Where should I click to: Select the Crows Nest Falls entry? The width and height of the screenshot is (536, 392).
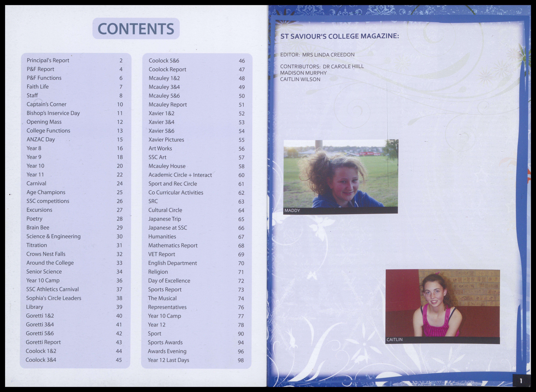coord(46,254)
